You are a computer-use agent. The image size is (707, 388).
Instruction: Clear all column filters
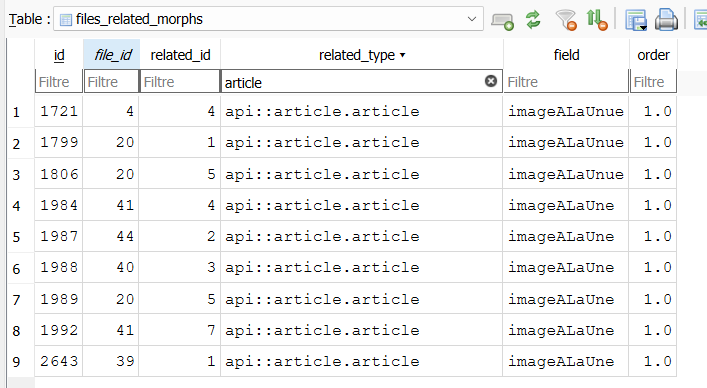[x=566, y=20]
